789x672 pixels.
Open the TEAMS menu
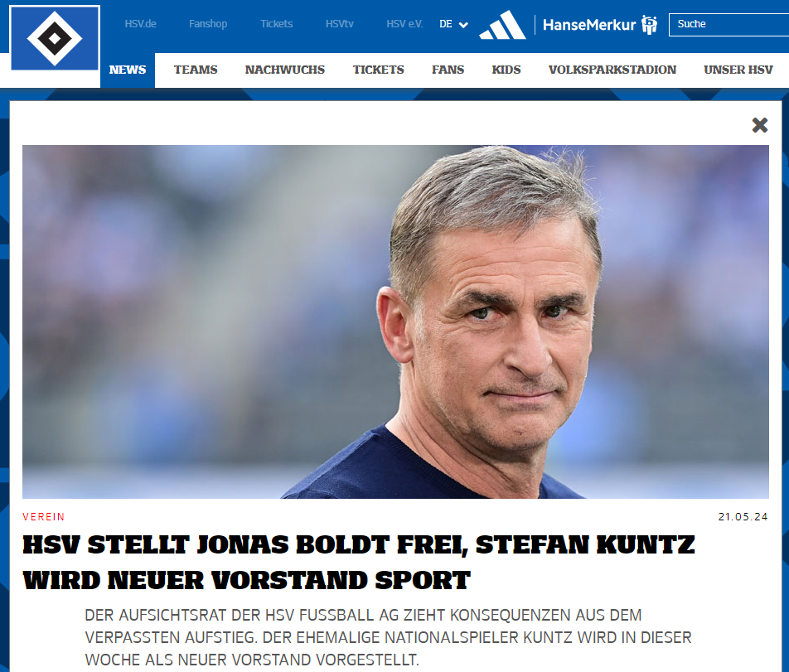point(196,70)
